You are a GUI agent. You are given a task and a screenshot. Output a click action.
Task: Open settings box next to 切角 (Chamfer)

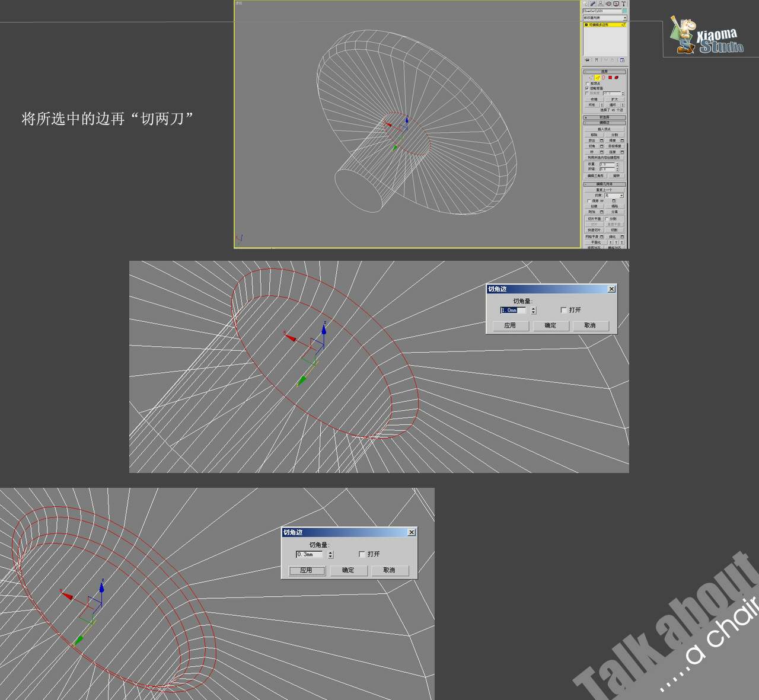click(601, 146)
